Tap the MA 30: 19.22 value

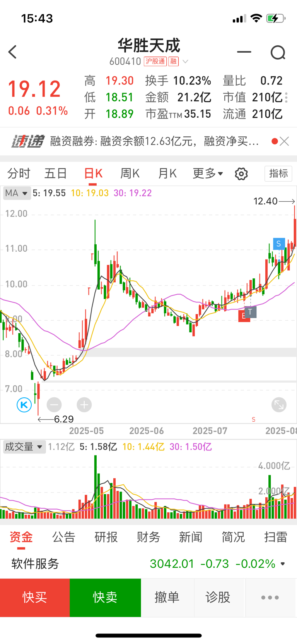point(133,193)
